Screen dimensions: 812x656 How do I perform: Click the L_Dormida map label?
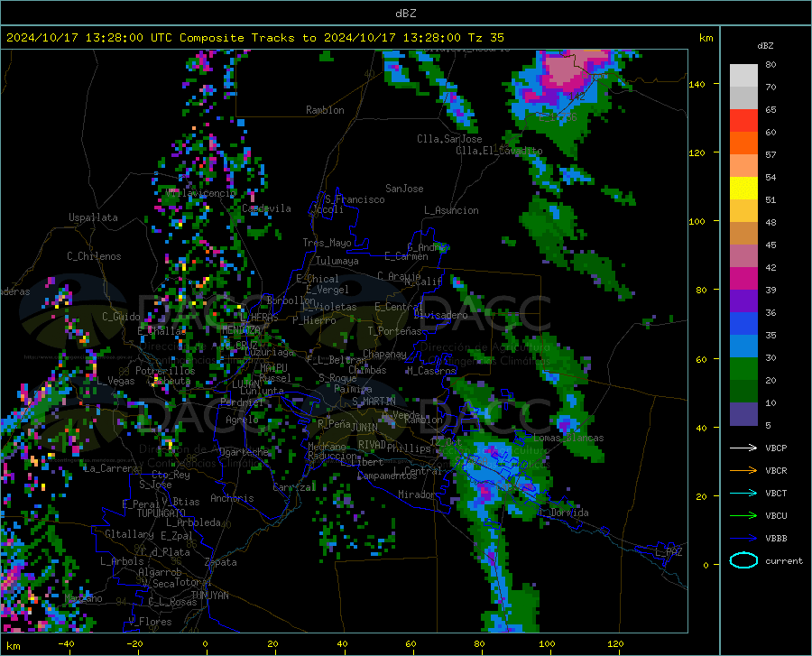click(564, 513)
